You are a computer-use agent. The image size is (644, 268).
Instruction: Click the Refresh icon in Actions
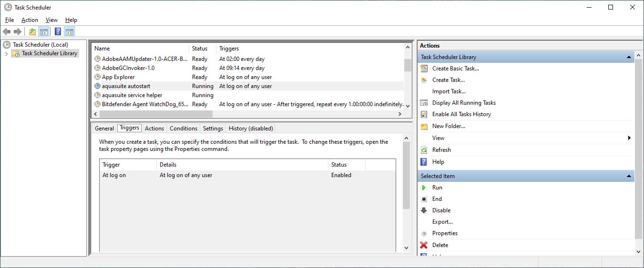(x=424, y=150)
